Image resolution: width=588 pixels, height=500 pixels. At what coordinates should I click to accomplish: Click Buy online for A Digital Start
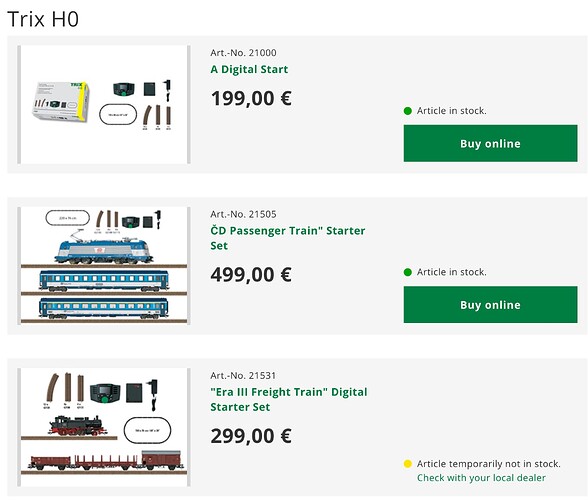point(490,143)
